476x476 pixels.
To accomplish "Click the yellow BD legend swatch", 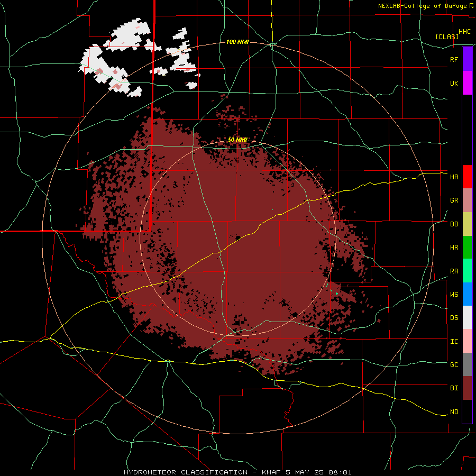I will click(467, 224).
